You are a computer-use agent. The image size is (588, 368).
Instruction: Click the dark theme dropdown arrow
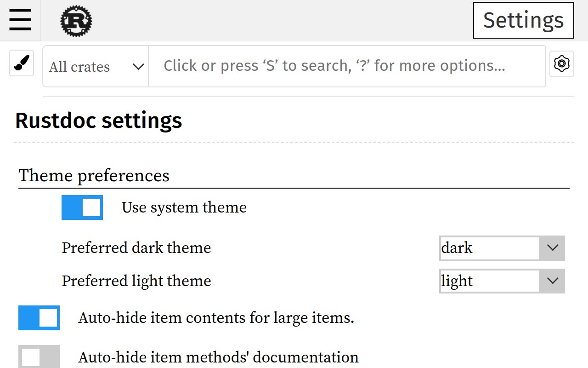[552, 248]
